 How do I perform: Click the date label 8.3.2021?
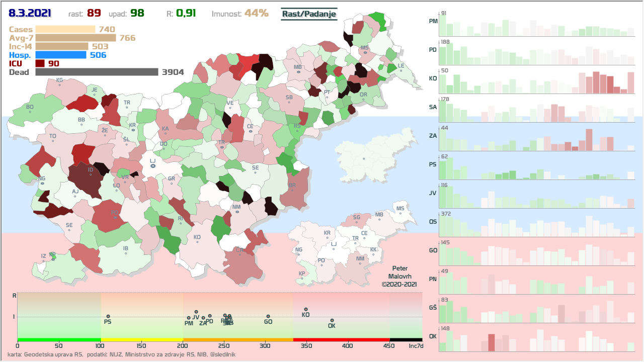30,13
